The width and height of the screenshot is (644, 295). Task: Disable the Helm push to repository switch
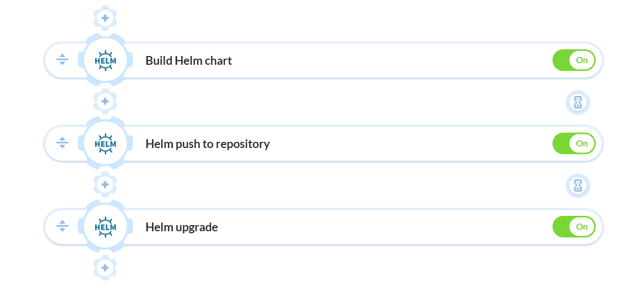tap(574, 143)
